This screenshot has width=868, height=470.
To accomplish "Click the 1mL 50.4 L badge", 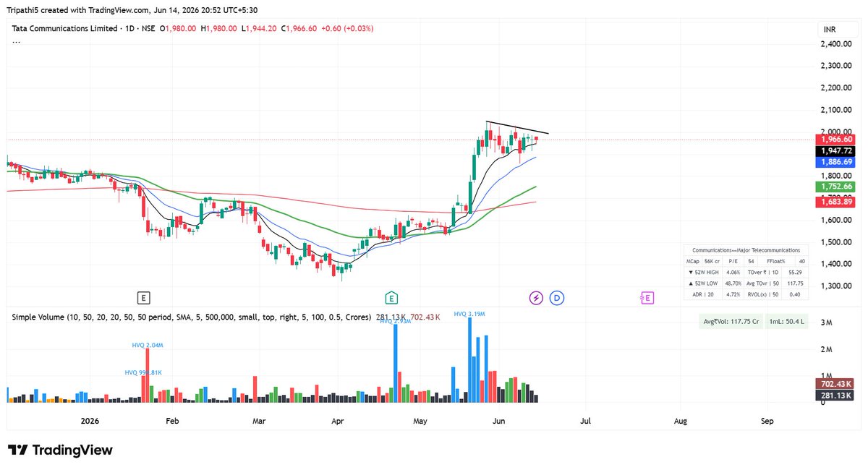I will point(786,321).
